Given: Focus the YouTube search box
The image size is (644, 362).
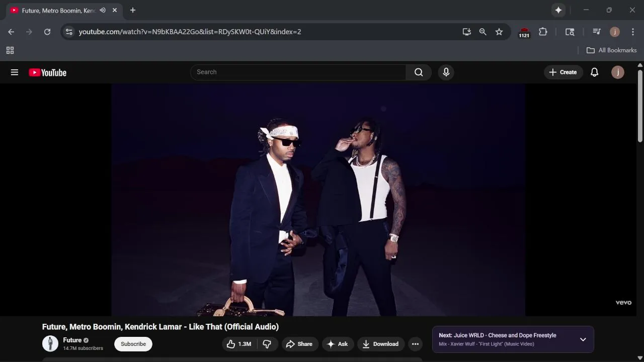Looking at the screenshot, I should click(298, 72).
